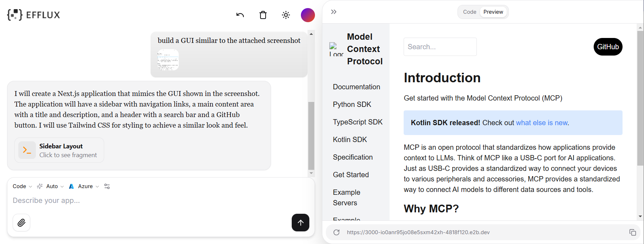Click the Introduction heading
Viewport: 644px width, 244px height.
pyautogui.click(x=442, y=78)
